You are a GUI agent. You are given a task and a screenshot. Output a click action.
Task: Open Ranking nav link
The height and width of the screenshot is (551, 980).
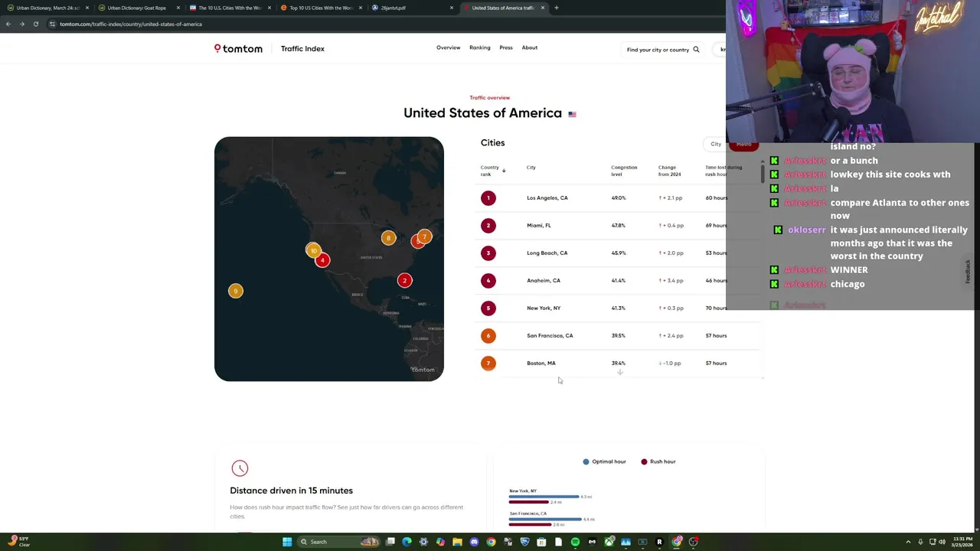point(480,47)
